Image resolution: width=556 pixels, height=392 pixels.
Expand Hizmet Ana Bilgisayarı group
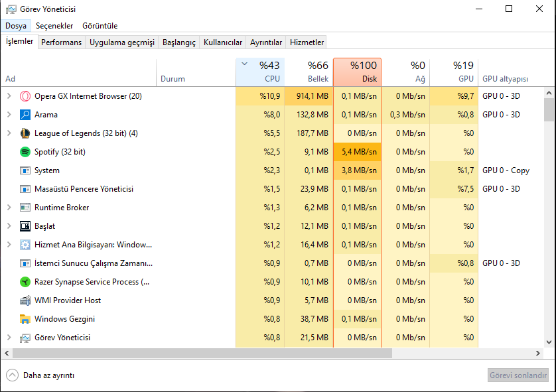[x=9, y=245]
